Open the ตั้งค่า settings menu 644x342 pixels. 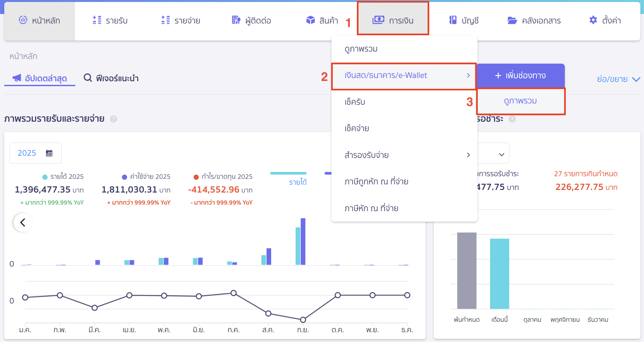click(x=605, y=21)
